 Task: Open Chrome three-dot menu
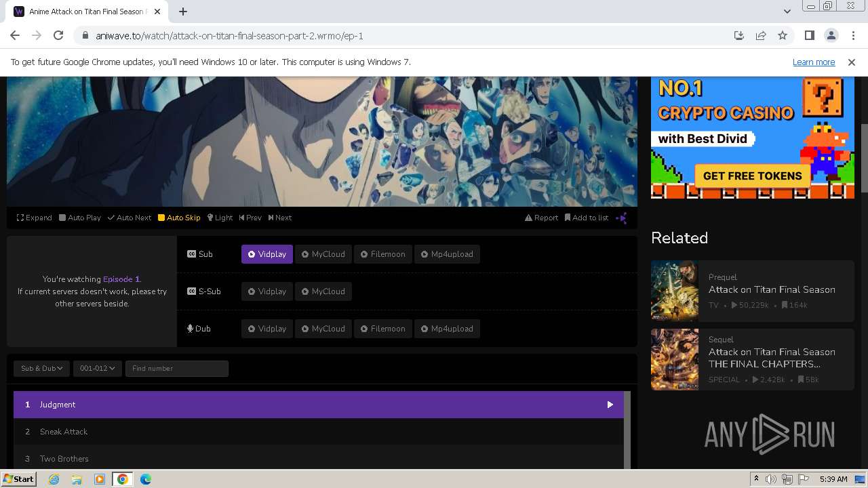(852, 35)
